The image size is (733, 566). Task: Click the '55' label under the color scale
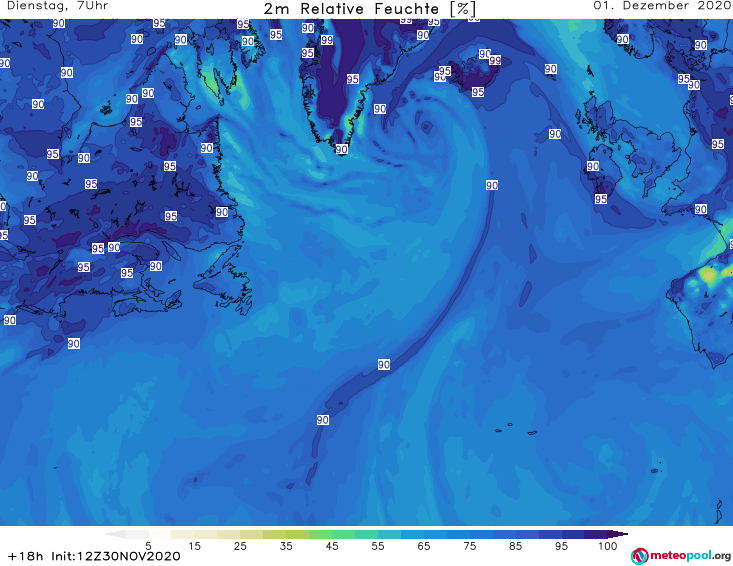coord(378,546)
